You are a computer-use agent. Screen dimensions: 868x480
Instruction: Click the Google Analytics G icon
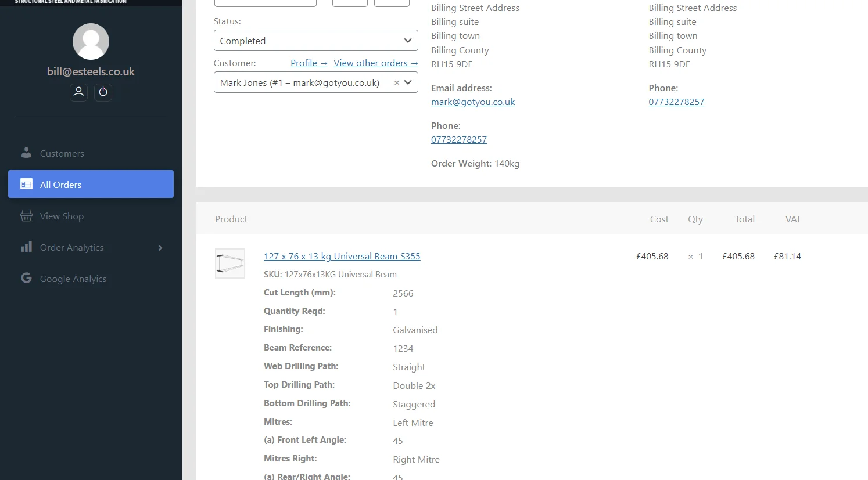coord(26,279)
